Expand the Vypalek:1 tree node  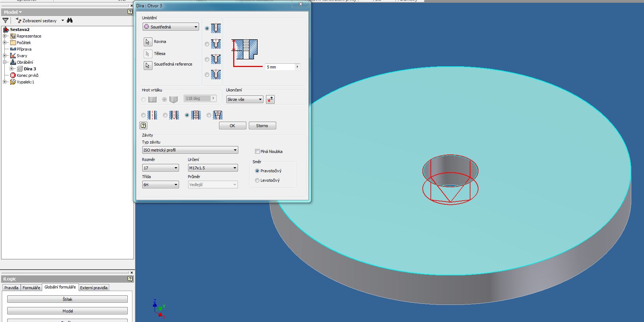coord(5,82)
